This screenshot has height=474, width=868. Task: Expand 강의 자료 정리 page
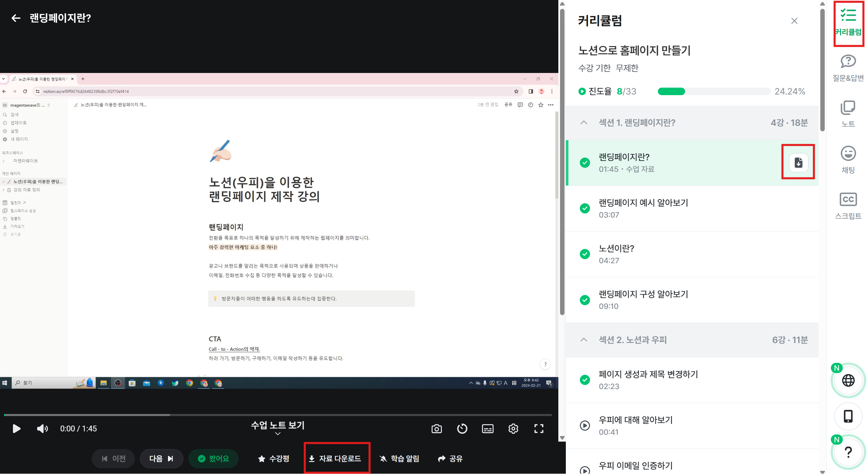(x=4, y=190)
